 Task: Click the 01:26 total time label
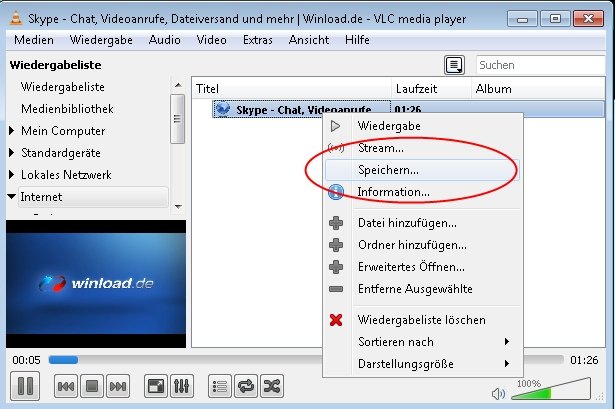(584, 360)
